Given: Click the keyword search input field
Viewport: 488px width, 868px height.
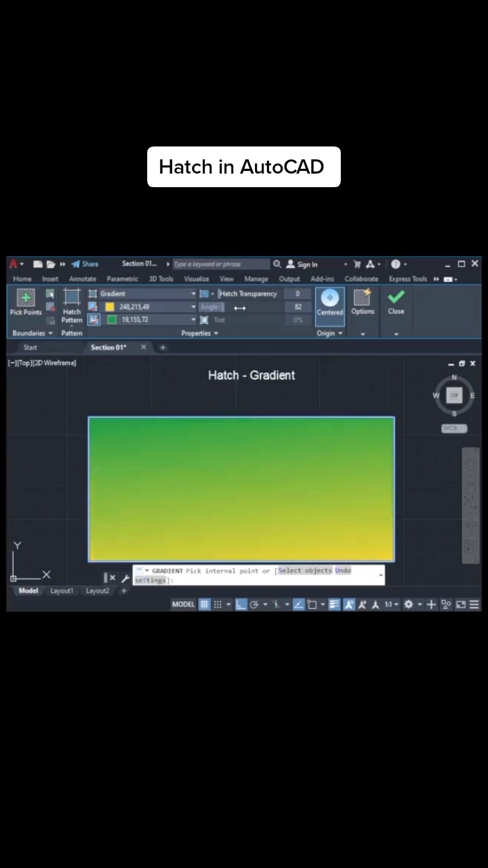Looking at the screenshot, I should coord(221,264).
